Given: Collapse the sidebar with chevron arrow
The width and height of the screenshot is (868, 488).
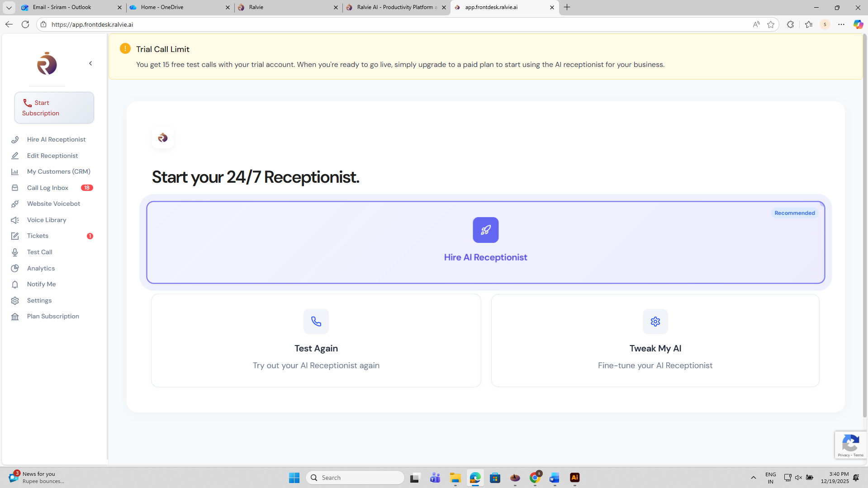Looking at the screenshot, I should coord(90,63).
